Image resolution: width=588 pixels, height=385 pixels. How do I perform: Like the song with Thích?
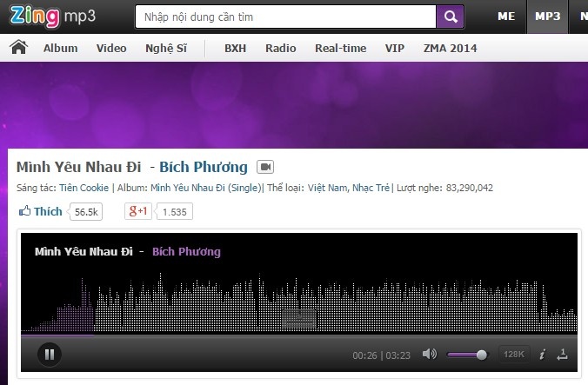(x=41, y=211)
